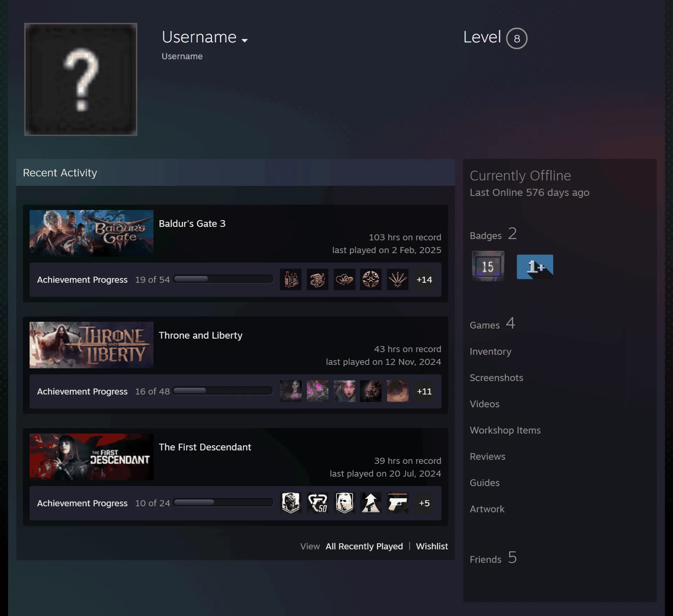Open the Badges 2 section
The image size is (673, 616).
pos(493,234)
